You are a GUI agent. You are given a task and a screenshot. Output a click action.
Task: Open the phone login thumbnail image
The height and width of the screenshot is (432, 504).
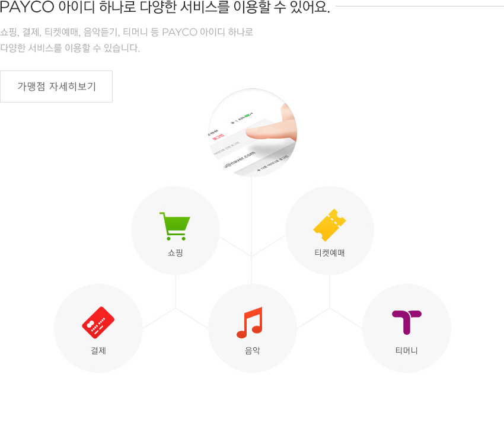[x=253, y=133]
